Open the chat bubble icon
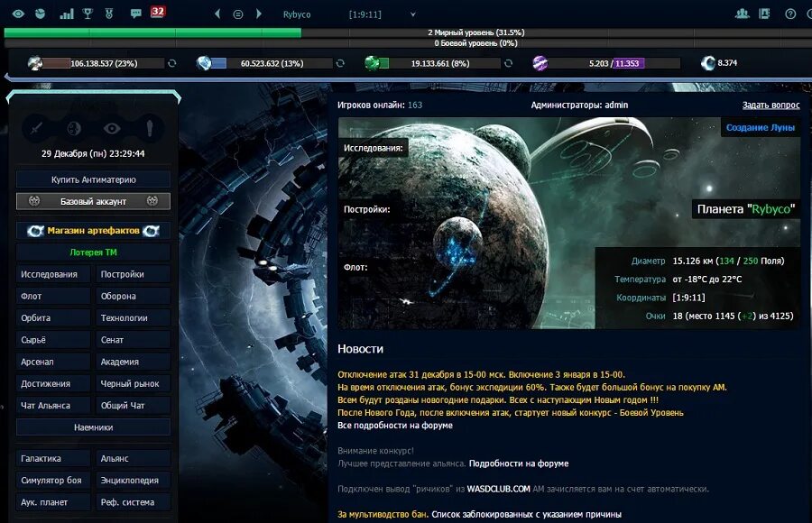Viewport: 812px width, 523px height. 135,14
